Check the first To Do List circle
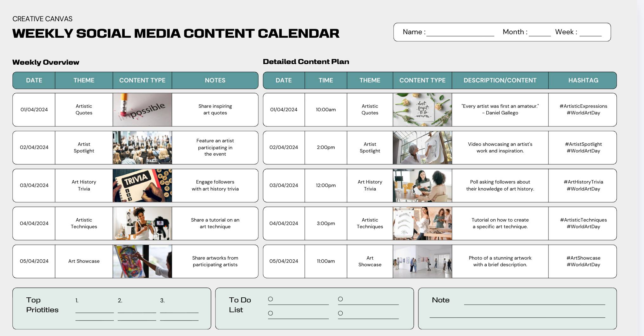 point(270,299)
